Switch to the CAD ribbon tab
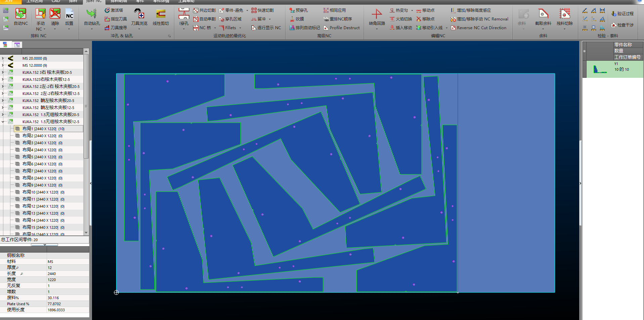The height and width of the screenshot is (320, 644). point(56,1)
